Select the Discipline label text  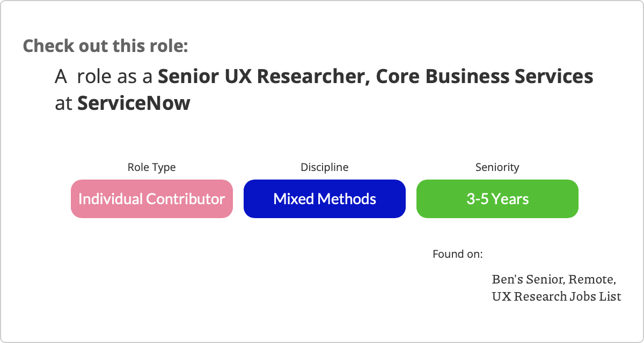(x=324, y=167)
